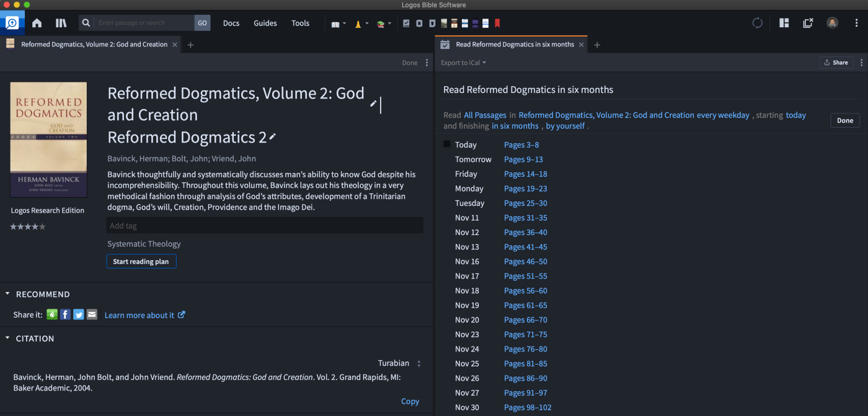Viewport: 868px width, 416px height.
Task: Share on Twitter
Action: point(79,314)
